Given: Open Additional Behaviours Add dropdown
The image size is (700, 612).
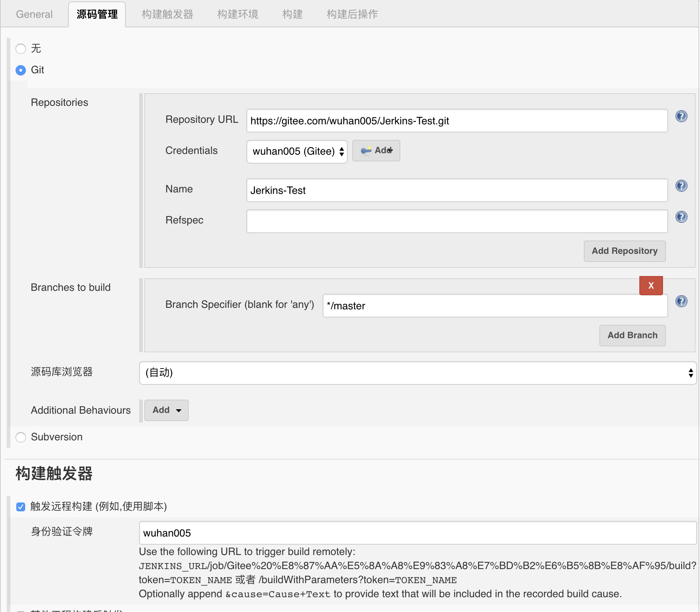Looking at the screenshot, I should click(166, 410).
